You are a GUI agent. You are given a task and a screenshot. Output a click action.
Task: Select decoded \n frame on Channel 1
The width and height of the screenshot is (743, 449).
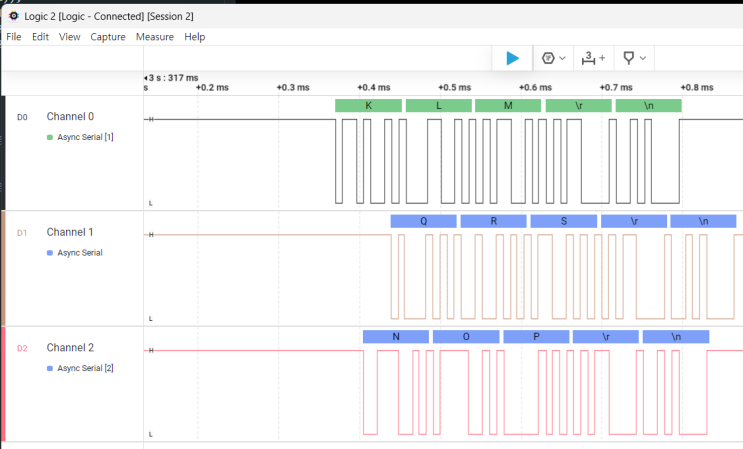pyautogui.click(x=704, y=221)
